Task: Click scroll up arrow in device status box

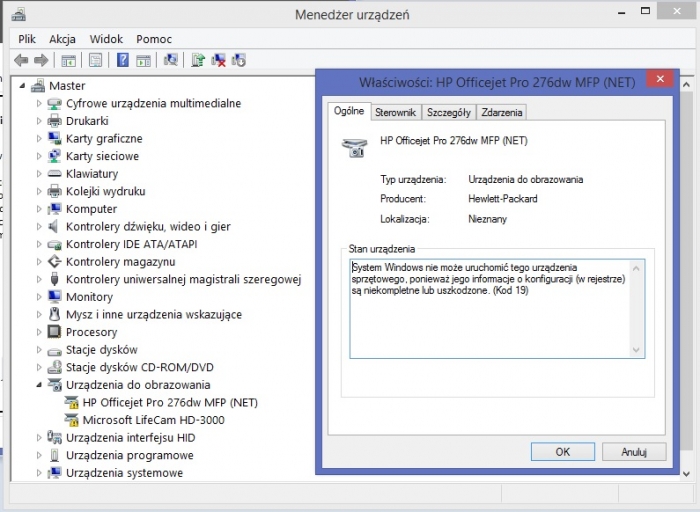Action: tap(636, 268)
